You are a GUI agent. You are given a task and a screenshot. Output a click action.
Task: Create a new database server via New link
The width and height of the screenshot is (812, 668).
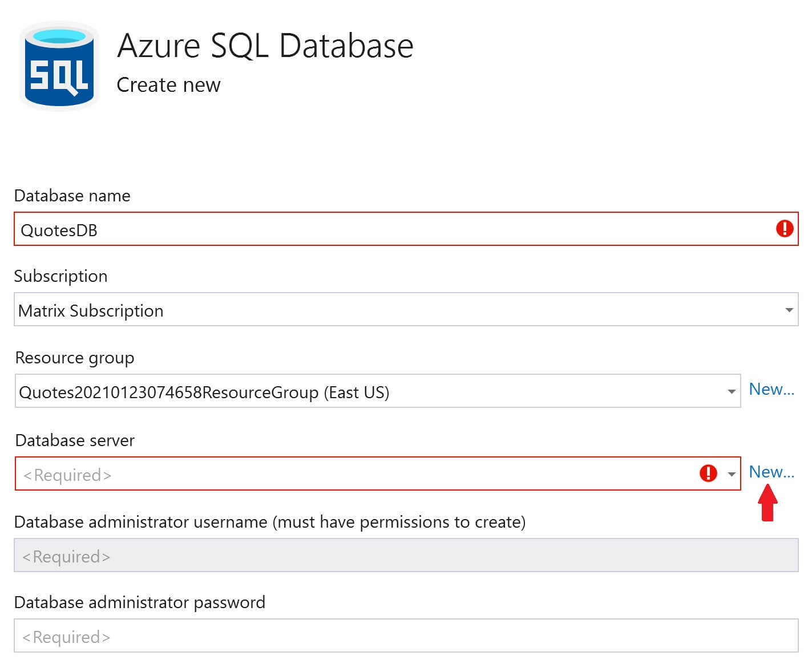771,472
